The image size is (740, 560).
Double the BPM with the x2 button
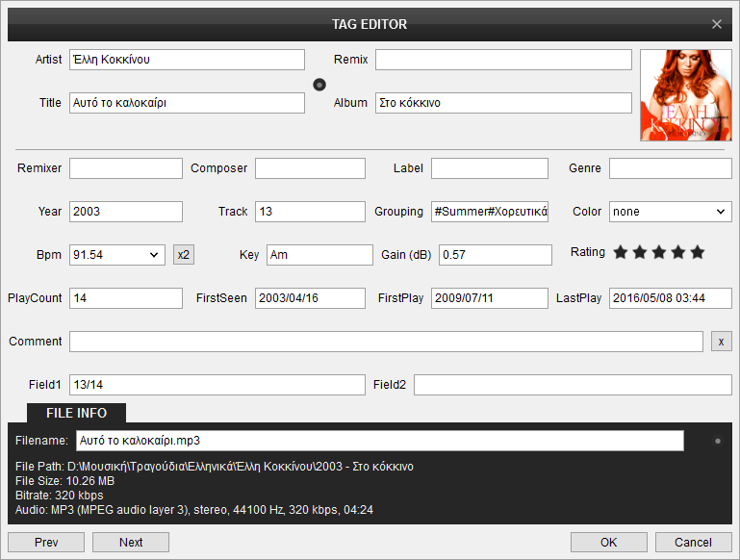[183, 255]
